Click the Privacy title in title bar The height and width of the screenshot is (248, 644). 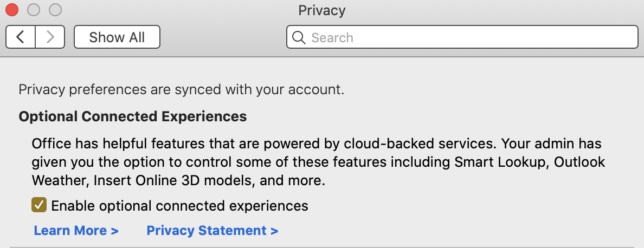coord(321,10)
